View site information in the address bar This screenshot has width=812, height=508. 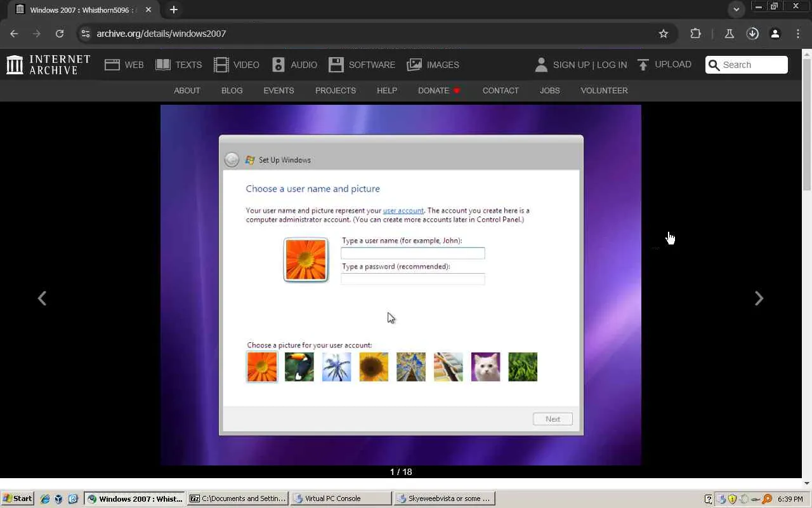tap(86, 34)
